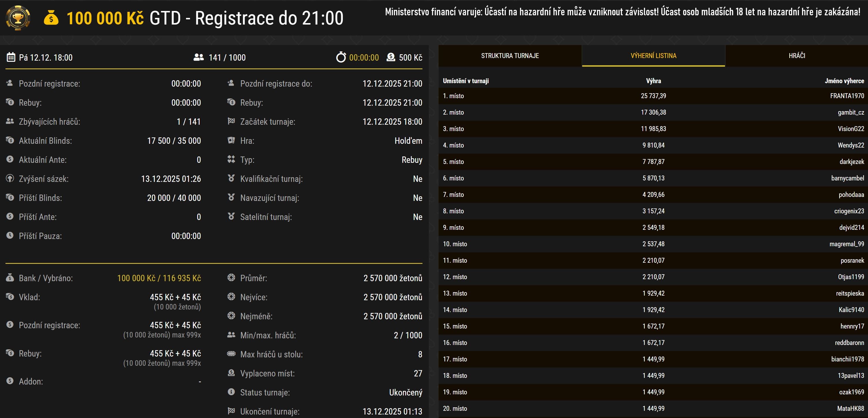Click the buy-in coin icon beside 500 Kč
The height and width of the screenshot is (418, 868).
point(391,57)
